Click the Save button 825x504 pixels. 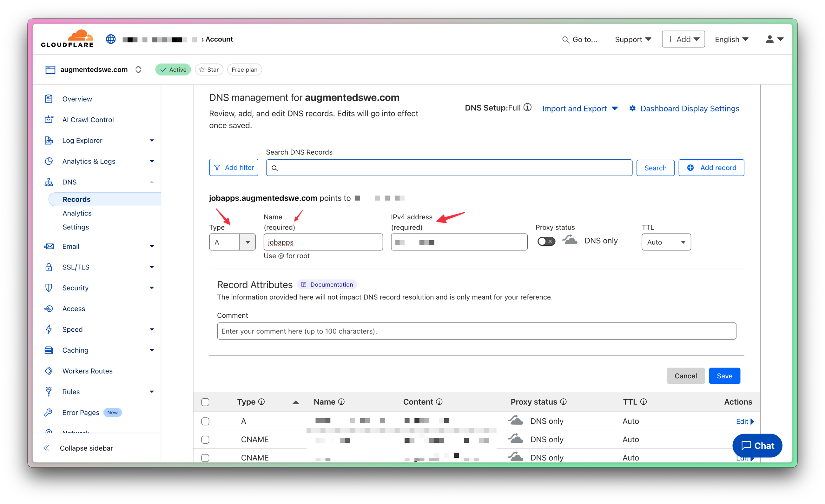[724, 376]
